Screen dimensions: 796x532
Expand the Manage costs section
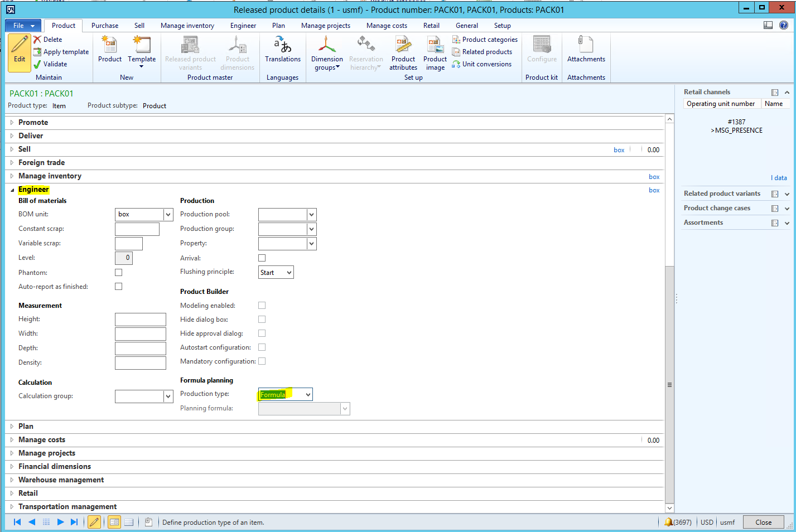click(x=42, y=440)
